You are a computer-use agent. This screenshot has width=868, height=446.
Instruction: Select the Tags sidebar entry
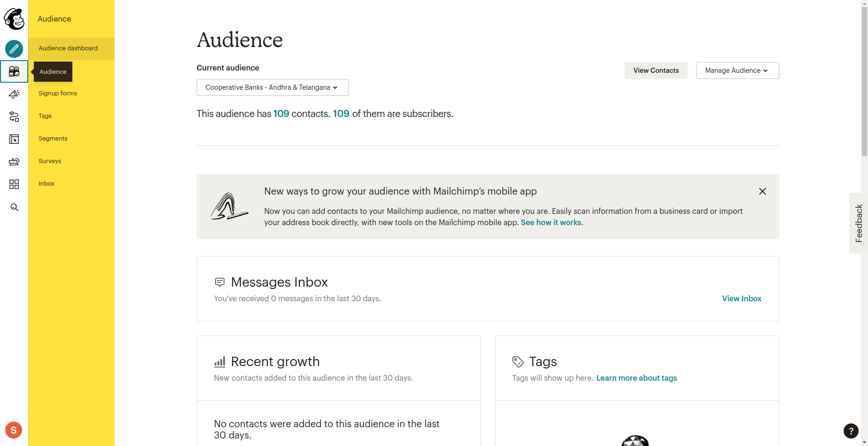[45, 116]
